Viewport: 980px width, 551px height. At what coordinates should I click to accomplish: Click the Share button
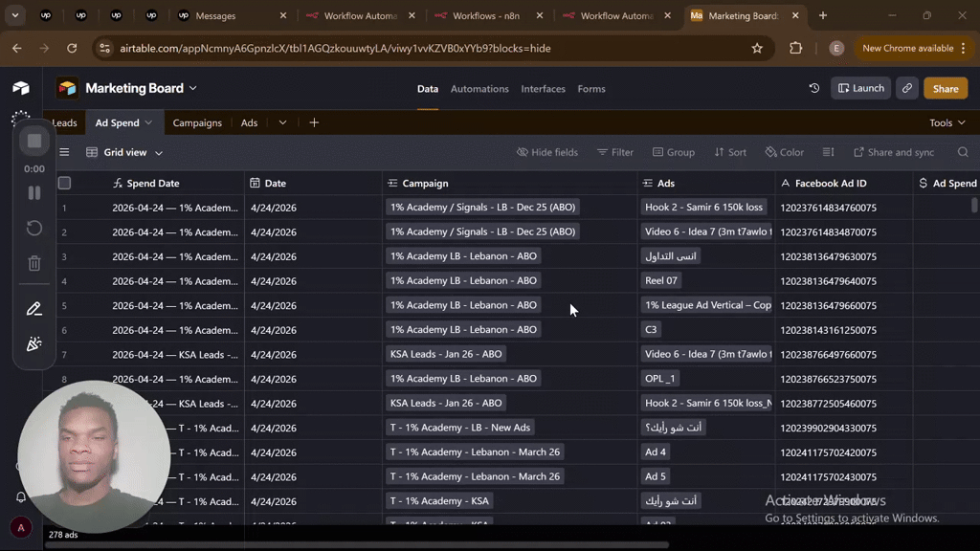click(945, 89)
